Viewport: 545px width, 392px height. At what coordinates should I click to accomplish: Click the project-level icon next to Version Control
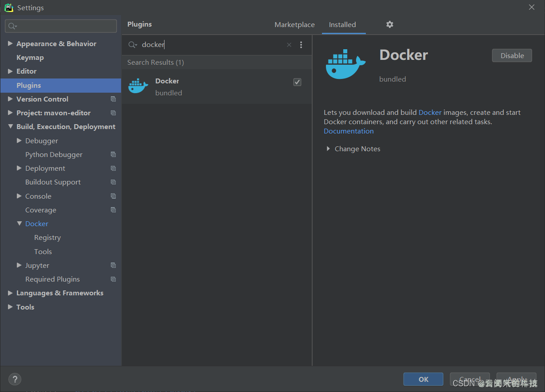tap(113, 99)
